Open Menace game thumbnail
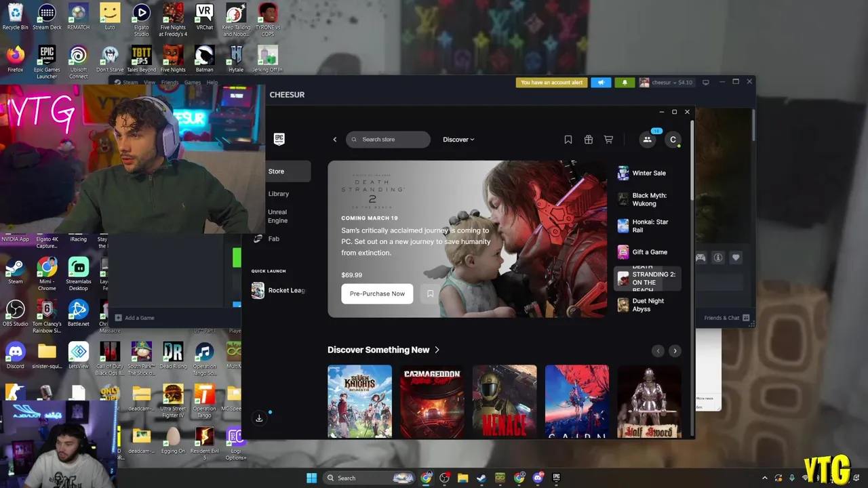The image size is (868, 488). 505,401
